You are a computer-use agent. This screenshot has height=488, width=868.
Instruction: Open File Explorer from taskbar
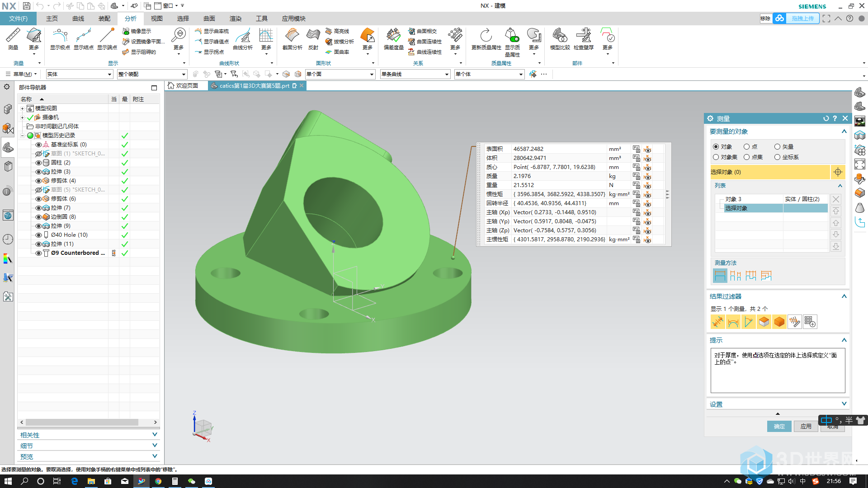point(91,481)
